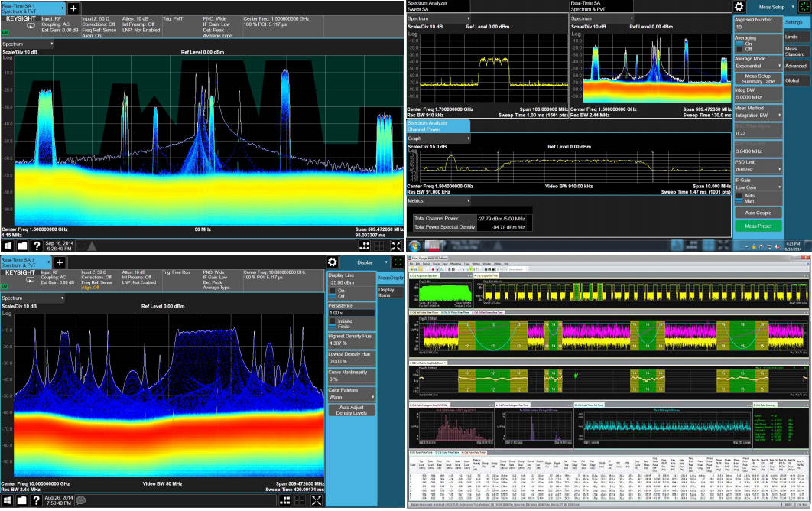The height and width of the screenshot is (511, 812).
Task: Open the PSD Unit dBm/Hz dropdown
Action: 758,170
